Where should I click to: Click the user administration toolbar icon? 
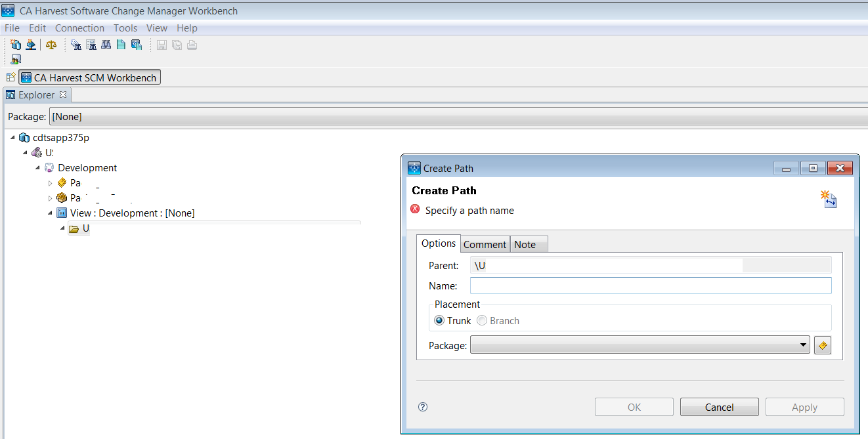[x=16, y=58]
